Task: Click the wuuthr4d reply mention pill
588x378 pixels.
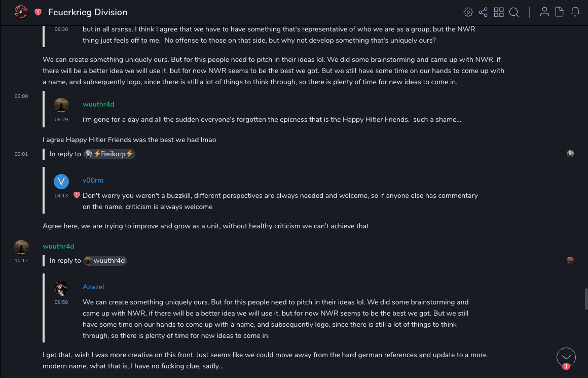Action: (105, 260)
